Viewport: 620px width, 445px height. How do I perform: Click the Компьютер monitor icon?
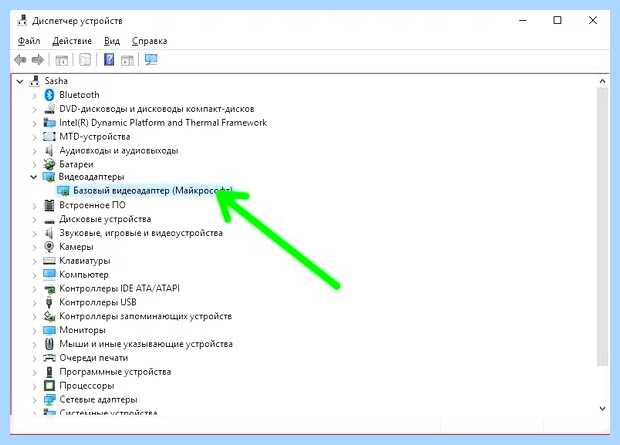pyautogui.click(x=49, y=274)
